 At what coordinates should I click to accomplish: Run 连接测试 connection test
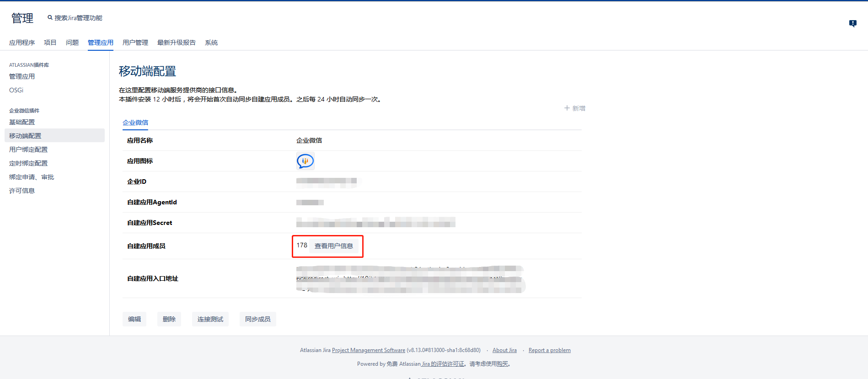pyautogui.click(x=210, y=319)
